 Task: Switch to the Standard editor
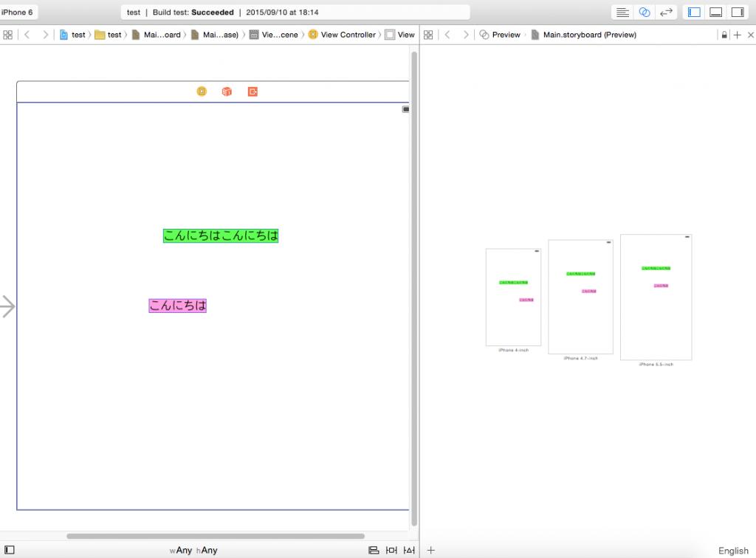[623, 13]
